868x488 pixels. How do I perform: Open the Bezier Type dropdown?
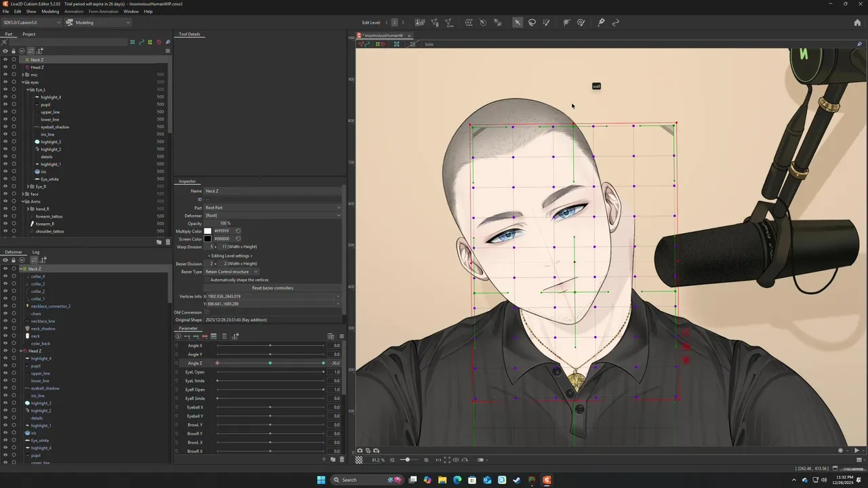click(231, 272)
